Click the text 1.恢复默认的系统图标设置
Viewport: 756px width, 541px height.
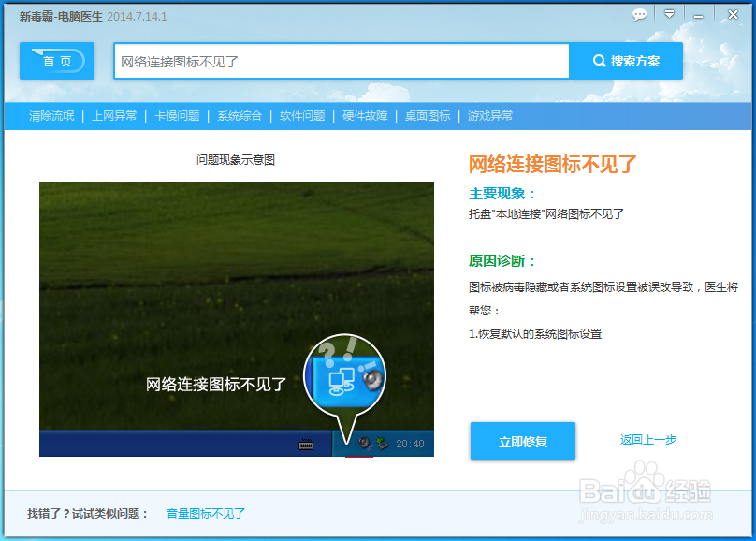(535, 334)
